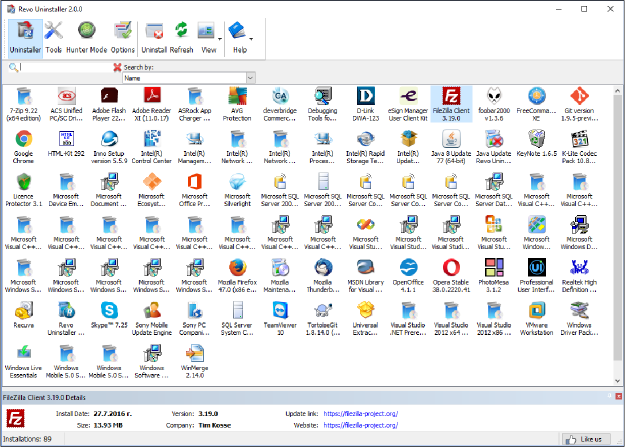The image size is (625, 447).
Task: Click the Installations: 89 status text
Action: click(x=27, y=439)
